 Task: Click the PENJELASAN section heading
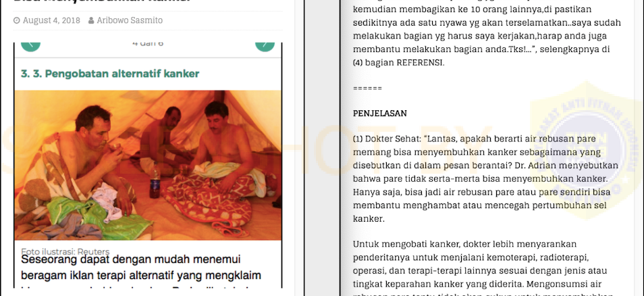tap(380, 114)
